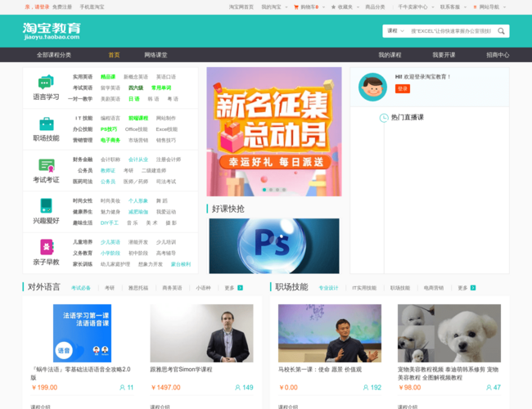Image resolution: width=532 pixels, height=409 pixels.
Task: Open the 四六级 link
Action: (x=136, y=88)
